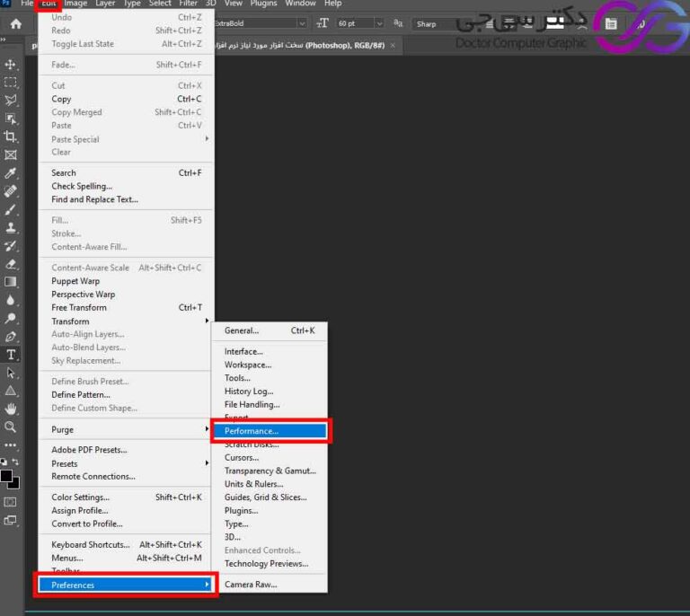Select the Zoom tool
This screenshot has height=616, width=690.
[11, 427]
